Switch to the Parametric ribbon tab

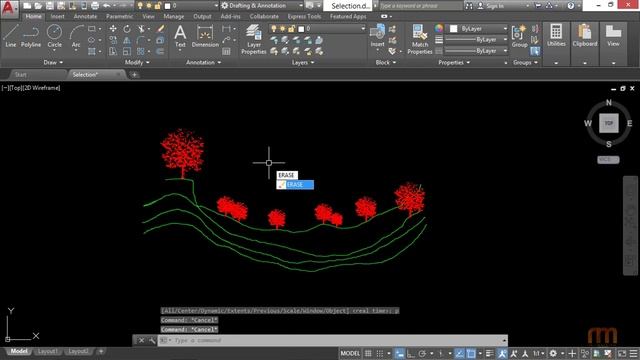coord(119,16)
